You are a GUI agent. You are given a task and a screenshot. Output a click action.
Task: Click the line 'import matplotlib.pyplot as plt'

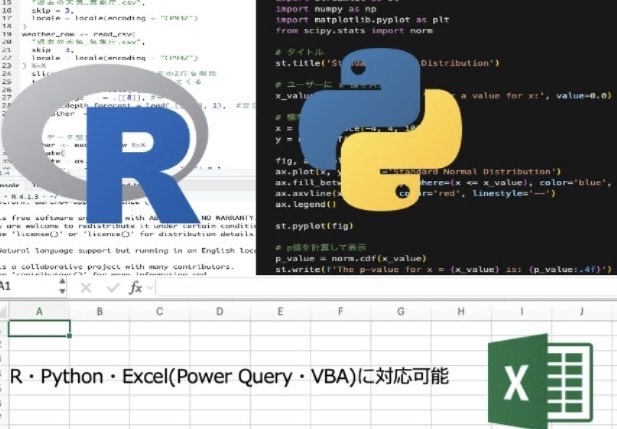(362, 20)
